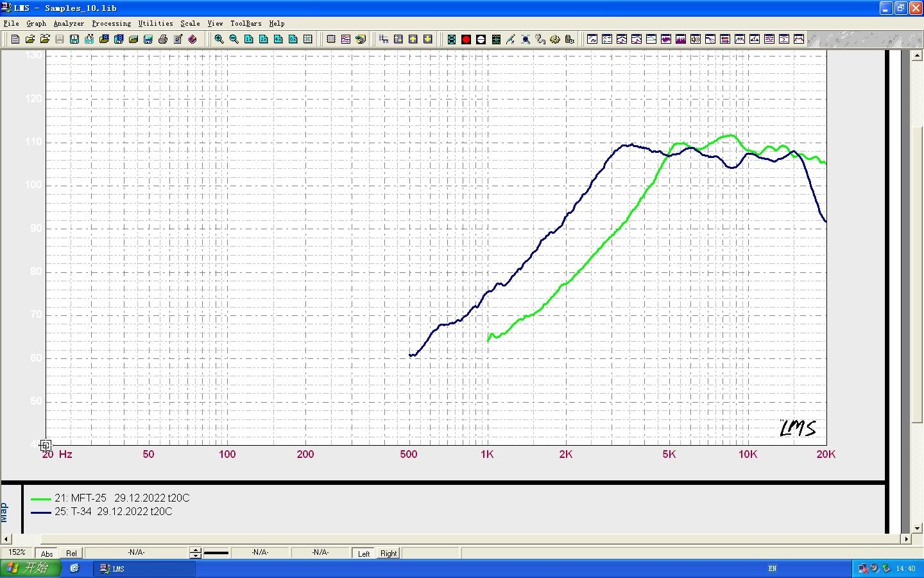Image resolution: width=924 pixels, height=578 pixels.
Task: Click the Windows Start button
Action: pos(30,568)
